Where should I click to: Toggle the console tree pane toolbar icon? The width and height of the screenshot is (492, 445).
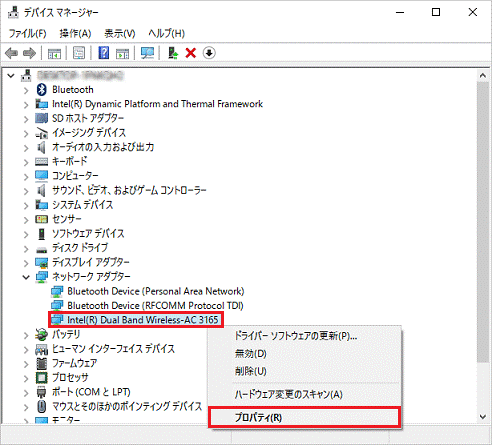click(x=54, y=53)
